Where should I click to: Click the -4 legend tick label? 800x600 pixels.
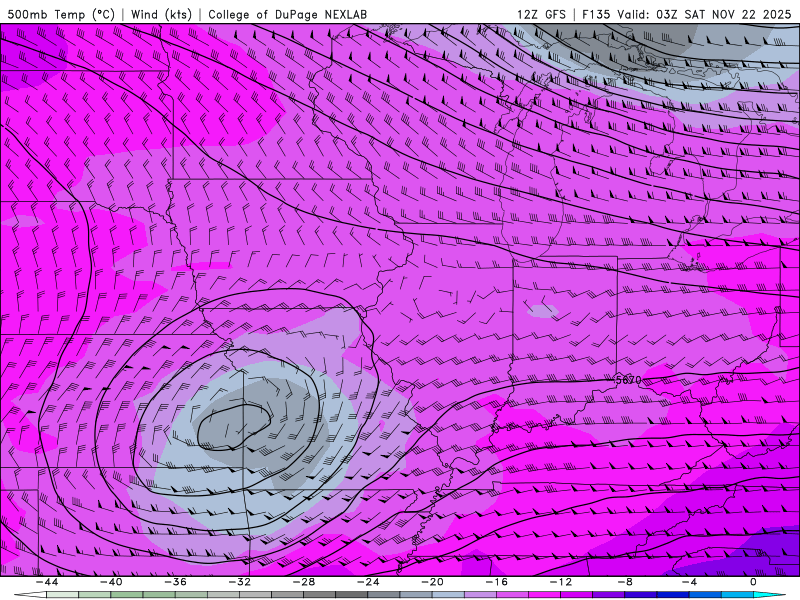pyautogui.click(x=689, y=582)
